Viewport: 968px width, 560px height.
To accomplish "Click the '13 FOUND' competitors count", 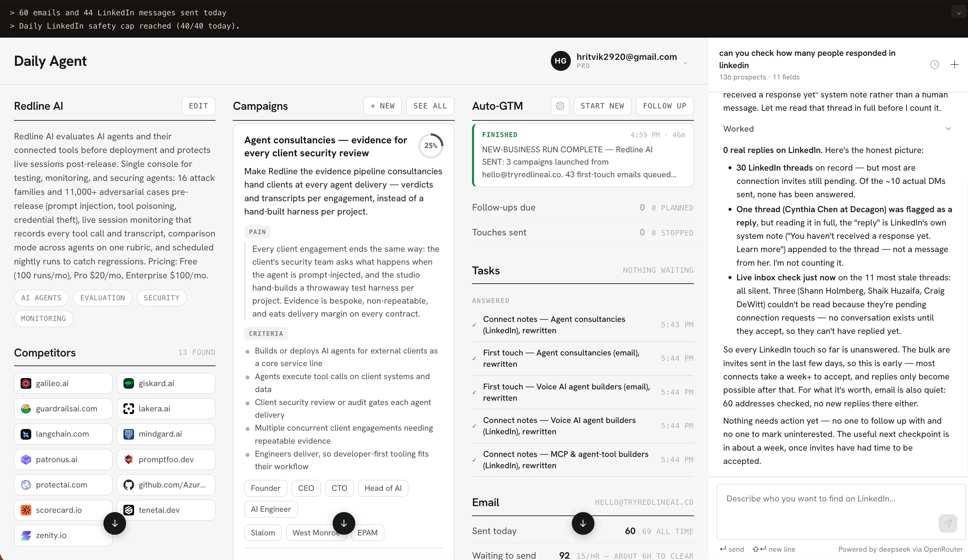I will click(196, 352).
